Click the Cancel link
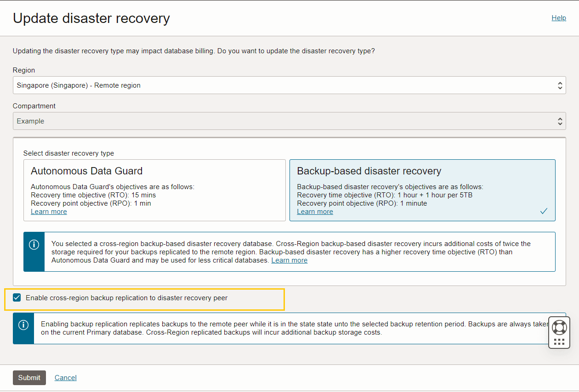This screenshot has height=392, width=579. [66, 378]
